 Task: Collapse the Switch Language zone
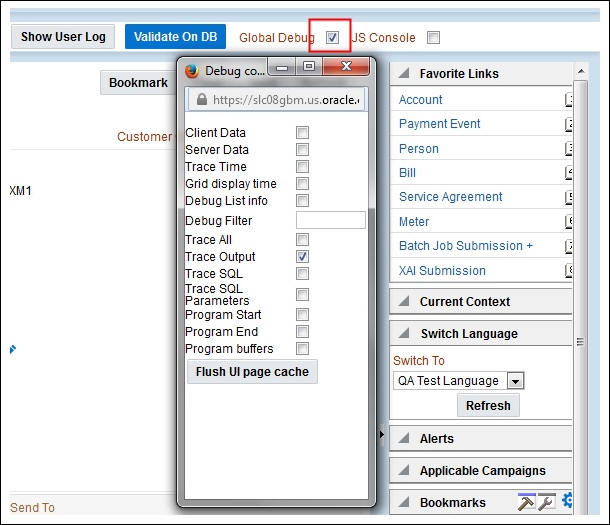405,333
